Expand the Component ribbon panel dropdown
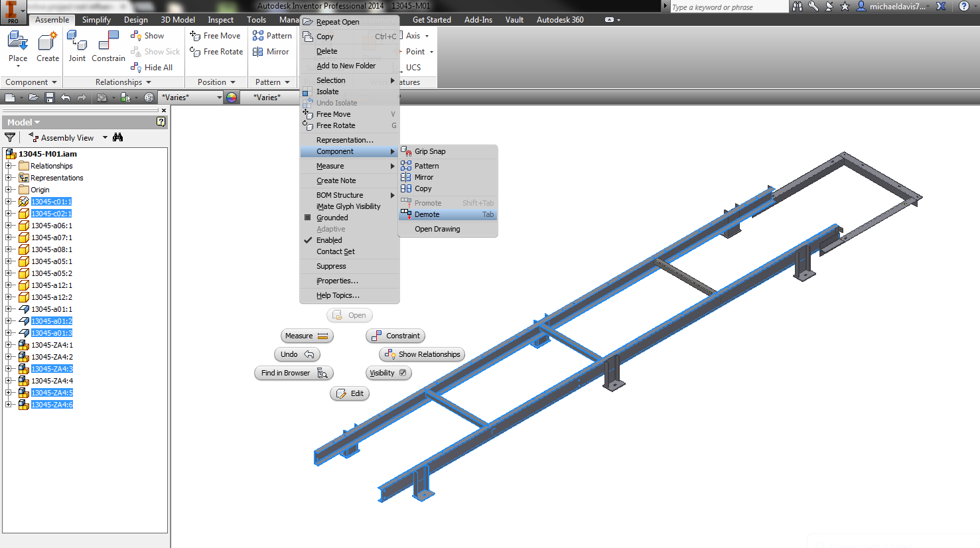 (54, 82)
